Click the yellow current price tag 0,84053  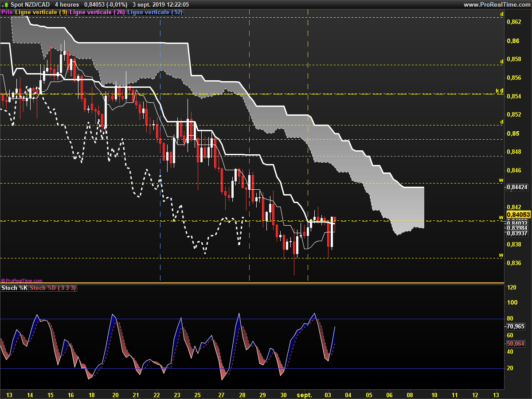click(x=518, y=214)
